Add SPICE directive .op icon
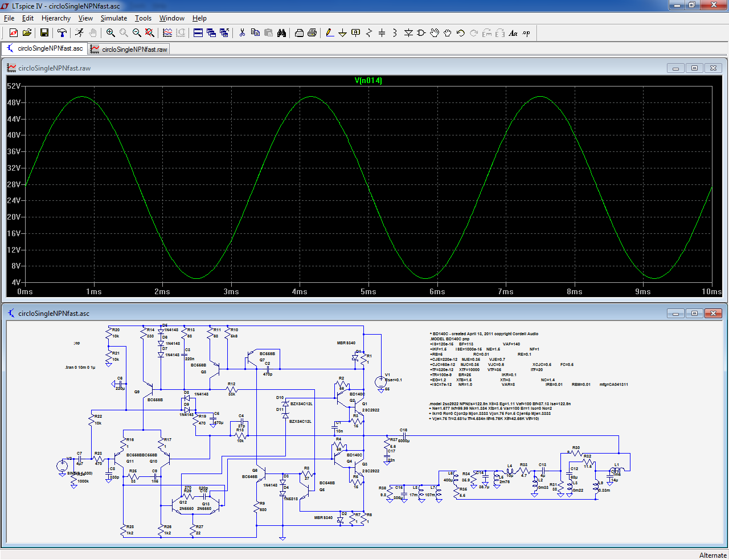Image resolution: width=729 pixels, height=560 pixels. tap(526, 33)
